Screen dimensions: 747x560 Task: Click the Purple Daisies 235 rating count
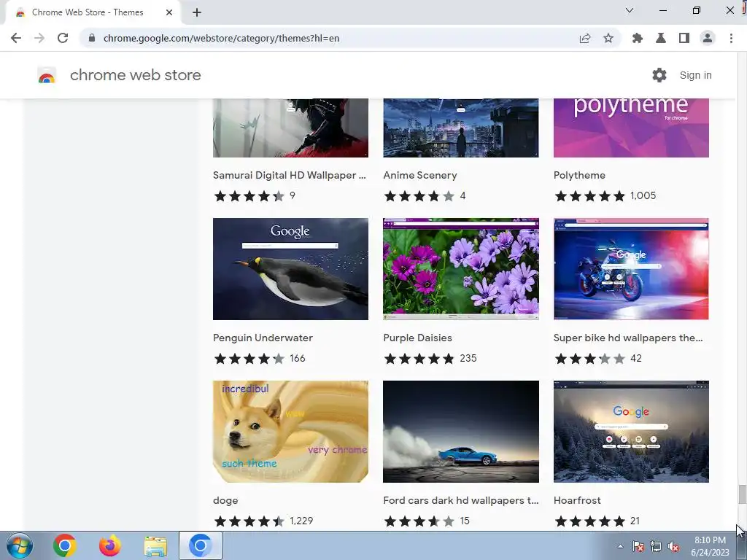tap(468, 358)
